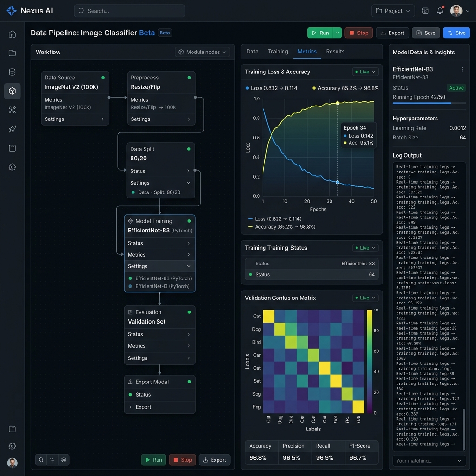The height and width of the screenshot is (476, 476).
Task: Open the package icon next to Project
Action: click(425, 11)
